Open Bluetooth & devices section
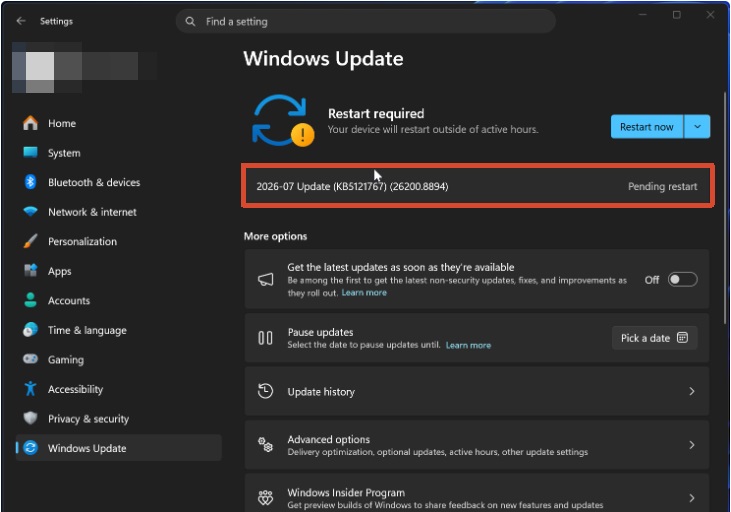 click(118, 182)
